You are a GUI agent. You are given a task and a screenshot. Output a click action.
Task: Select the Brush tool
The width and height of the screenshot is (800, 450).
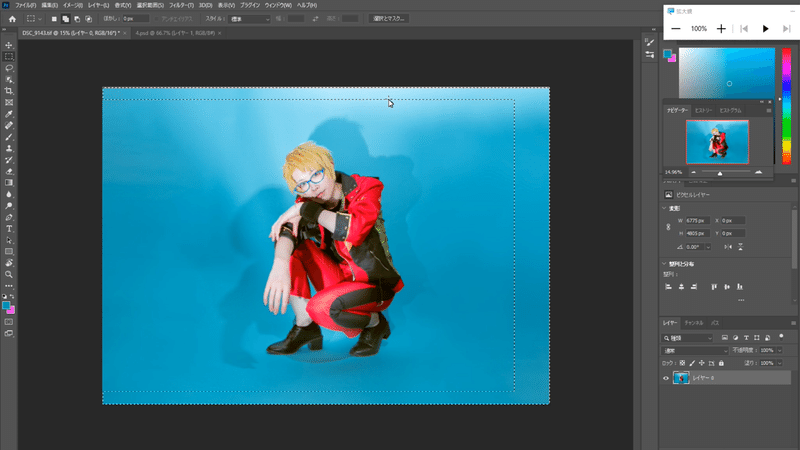(9, 137)
